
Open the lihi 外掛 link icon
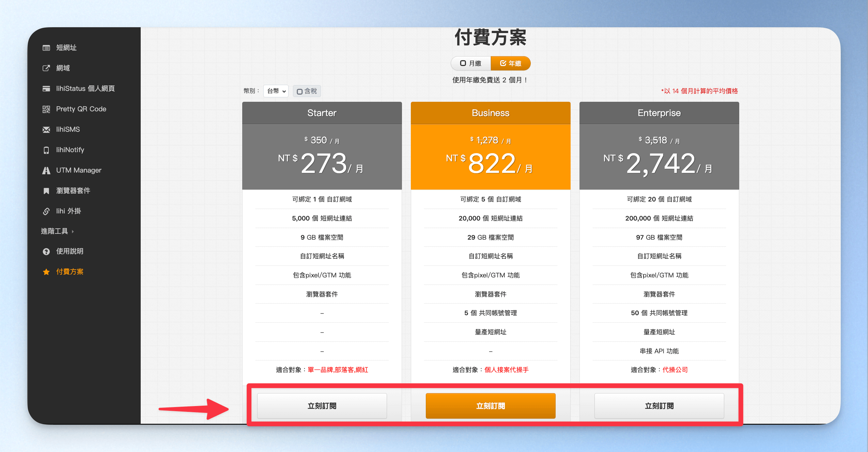click(46, 211)
